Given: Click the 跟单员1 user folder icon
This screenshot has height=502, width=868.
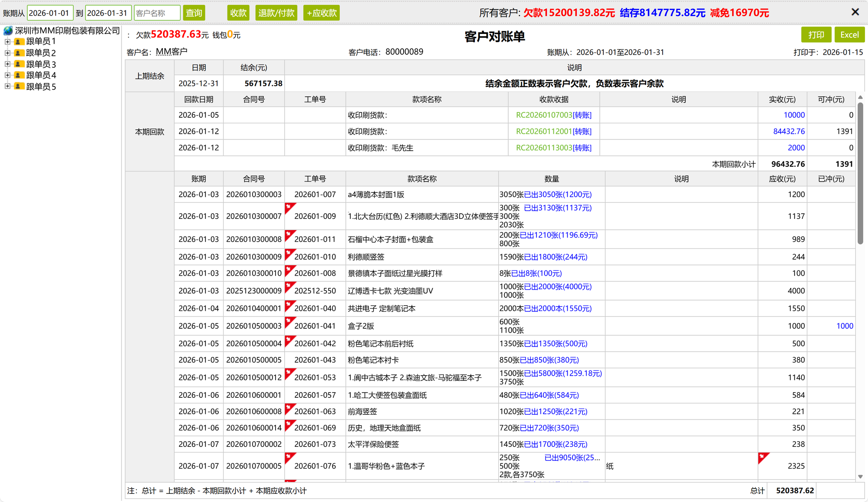Looking at the screenshot, I should click(x=19, y=42).
